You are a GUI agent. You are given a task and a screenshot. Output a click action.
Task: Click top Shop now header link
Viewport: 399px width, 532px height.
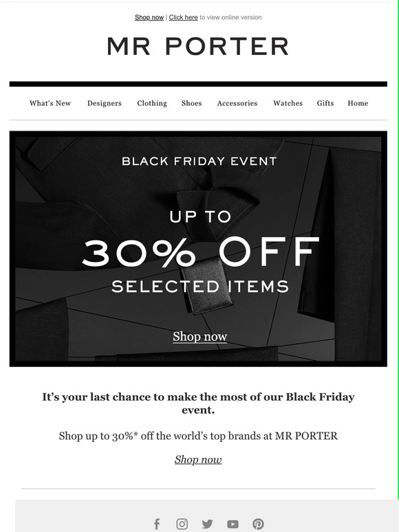pos(149,17)
